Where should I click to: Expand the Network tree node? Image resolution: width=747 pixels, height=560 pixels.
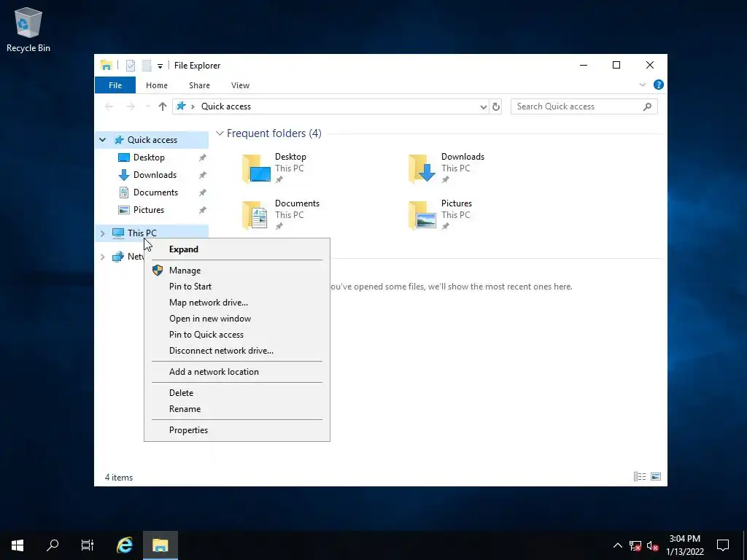click(102, 257)
